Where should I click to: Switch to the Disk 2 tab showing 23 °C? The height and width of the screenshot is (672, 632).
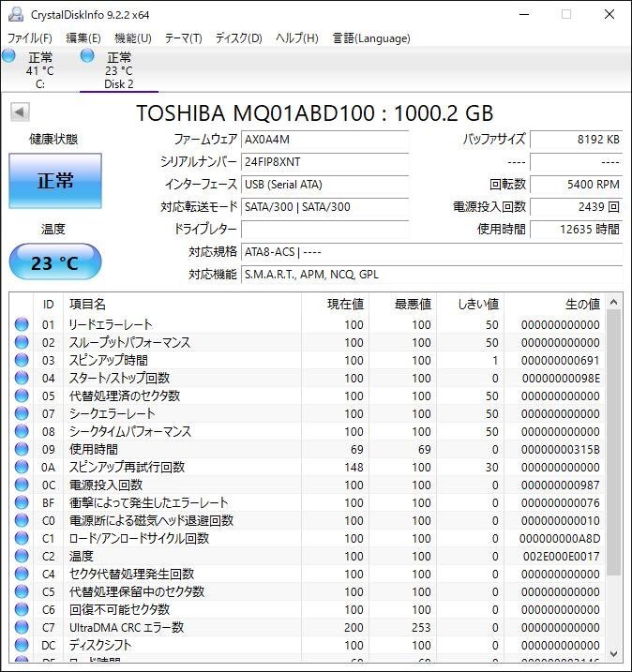(119, 70)
